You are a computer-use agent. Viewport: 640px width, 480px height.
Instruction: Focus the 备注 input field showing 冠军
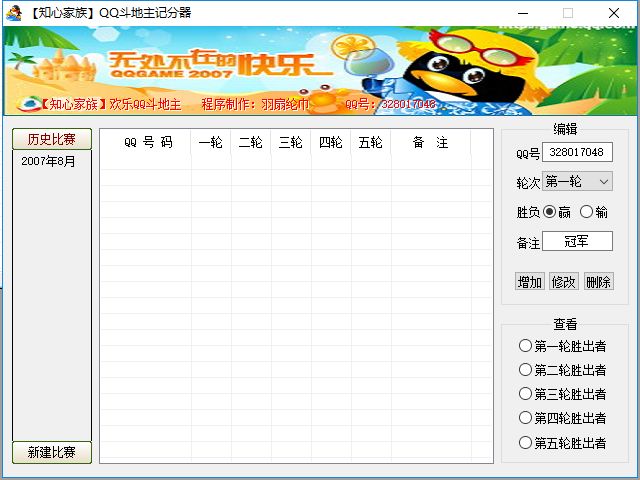tap(577, 241)
